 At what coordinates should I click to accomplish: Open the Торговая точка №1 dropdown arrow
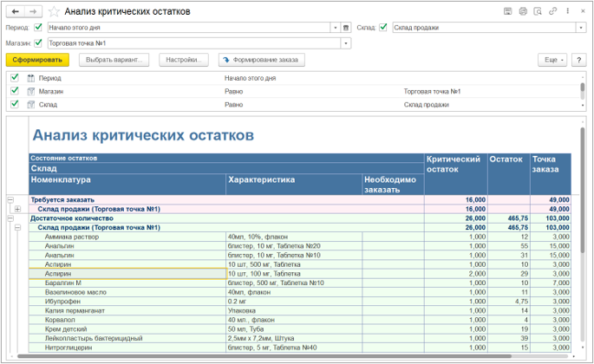(345, 43)
